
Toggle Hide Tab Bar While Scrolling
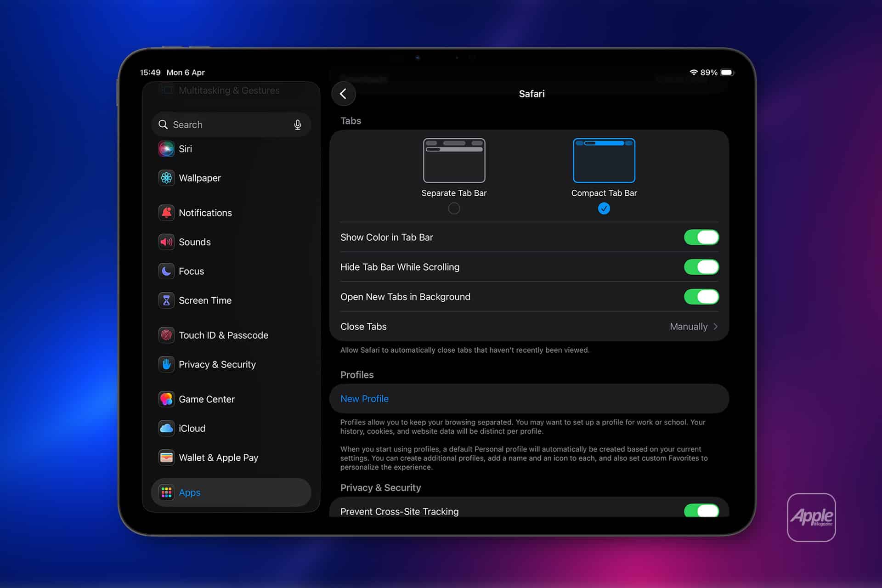point(701,267)
